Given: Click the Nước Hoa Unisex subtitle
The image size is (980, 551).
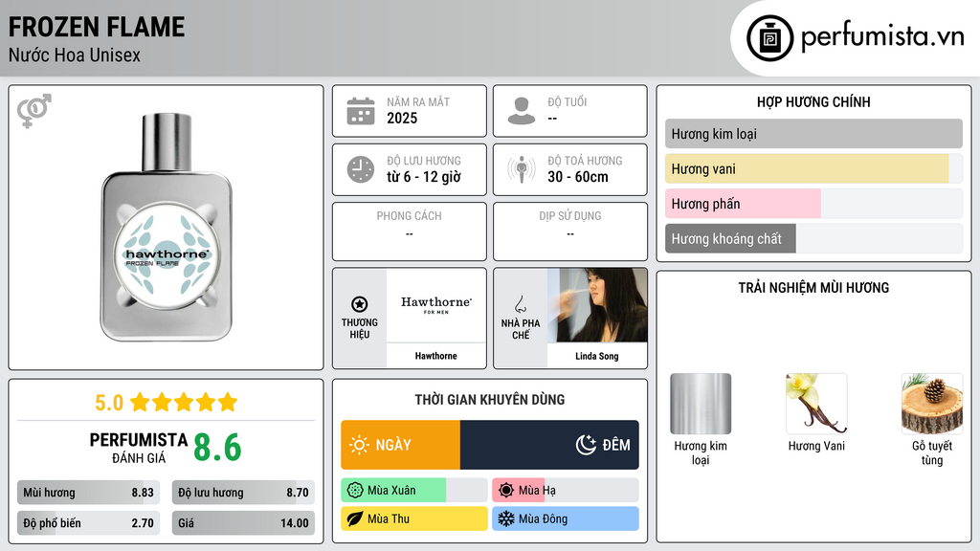Looking at the screenshot, I should click(x=75, y=55).
